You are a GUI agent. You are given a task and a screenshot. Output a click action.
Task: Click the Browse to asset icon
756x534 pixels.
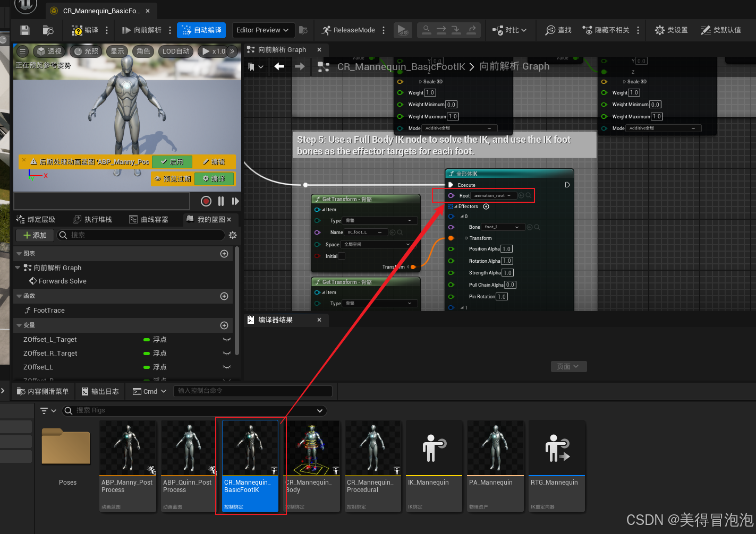48,30
